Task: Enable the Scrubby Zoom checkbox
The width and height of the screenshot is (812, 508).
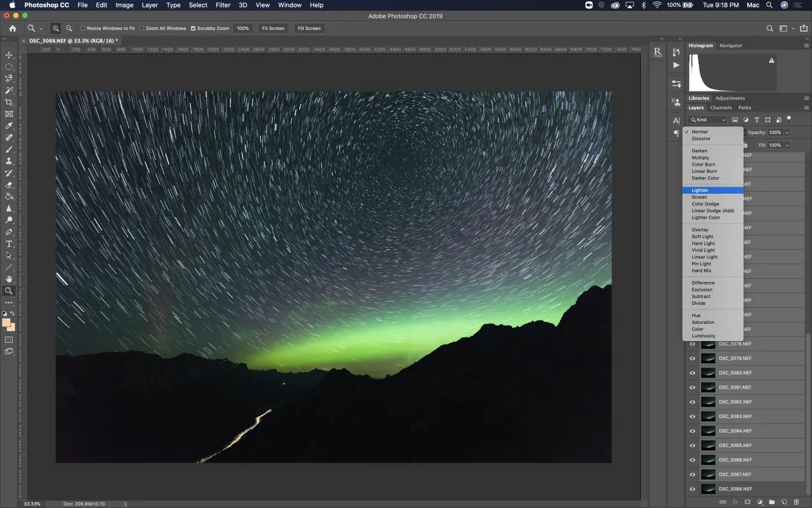Action: (193, 29)
